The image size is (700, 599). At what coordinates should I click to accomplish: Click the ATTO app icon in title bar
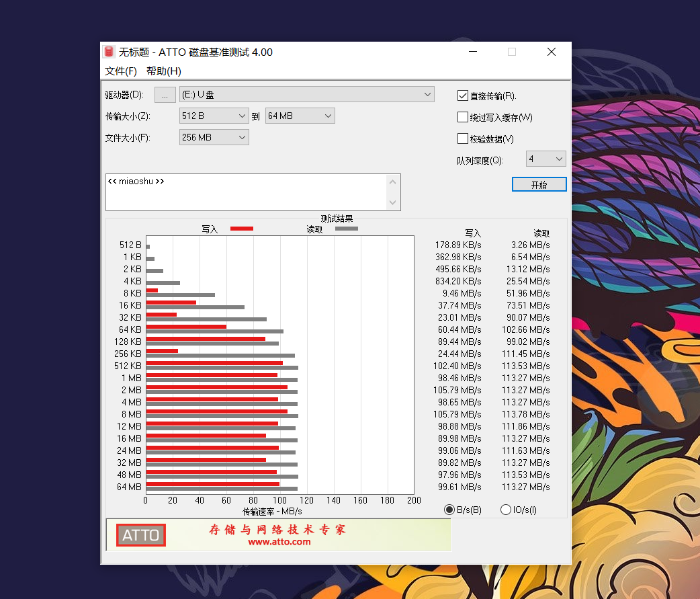[x=108, y=52]
